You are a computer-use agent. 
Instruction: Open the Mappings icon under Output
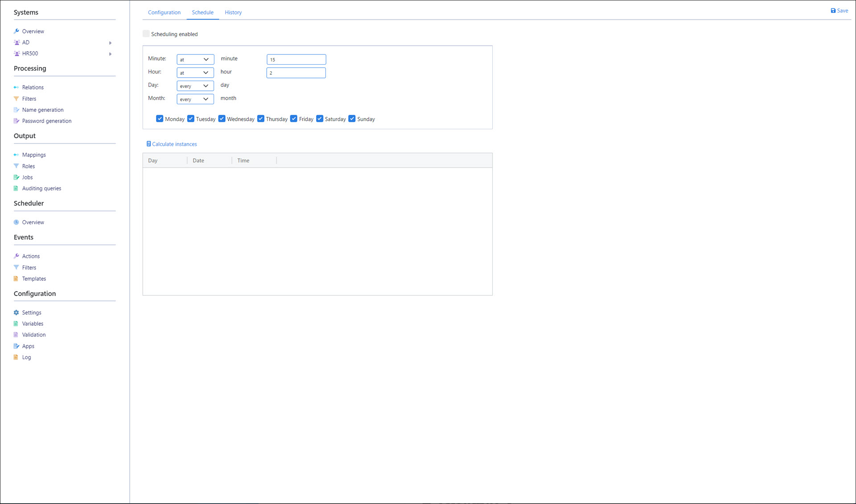tap(16, 155)
